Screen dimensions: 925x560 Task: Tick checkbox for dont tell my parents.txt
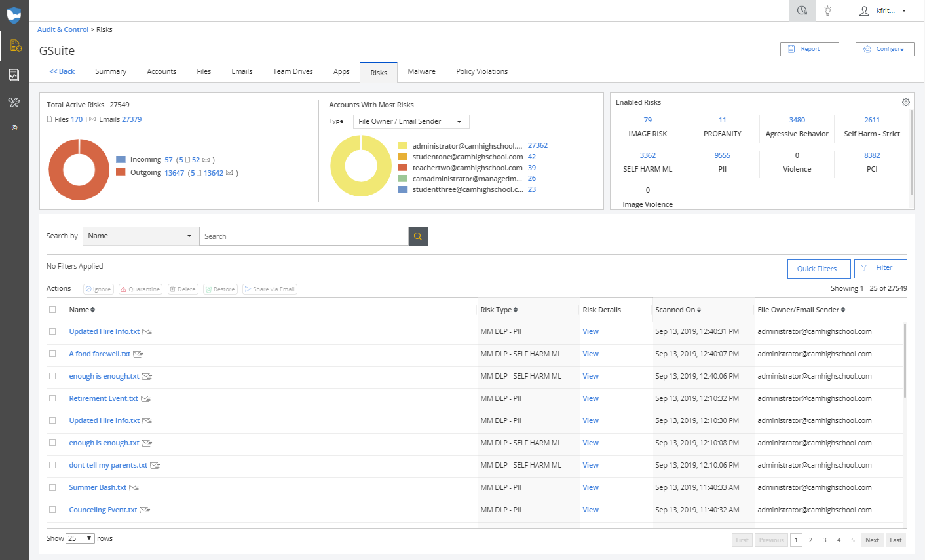(52, 465)
